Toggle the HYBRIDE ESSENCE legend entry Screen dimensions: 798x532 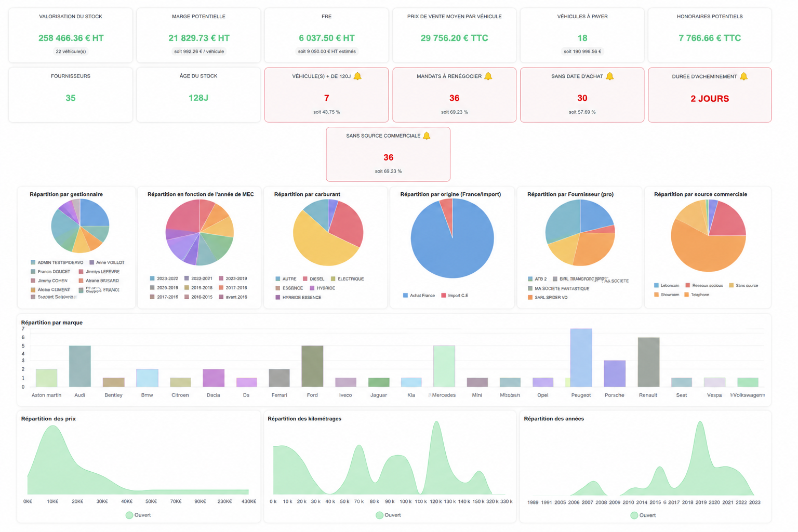pyautogui.click(x=298, y=298)
